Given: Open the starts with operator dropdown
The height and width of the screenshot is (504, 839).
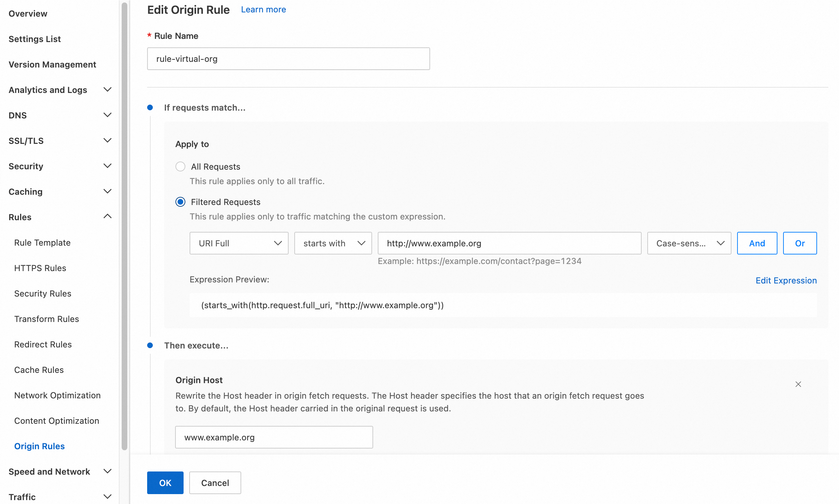Looking at the screenshot, I should [x=333, y=243].
